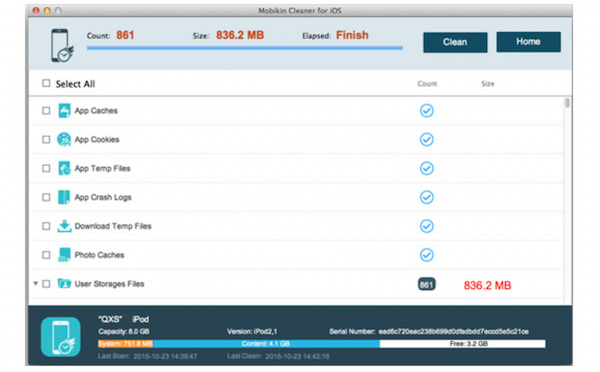Click the Count column header
This screenshot has width=600, height=372.
[427, 84]
